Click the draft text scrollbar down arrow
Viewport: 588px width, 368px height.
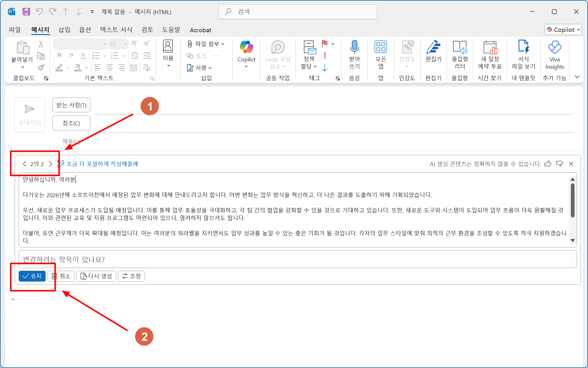click(572, 241)
